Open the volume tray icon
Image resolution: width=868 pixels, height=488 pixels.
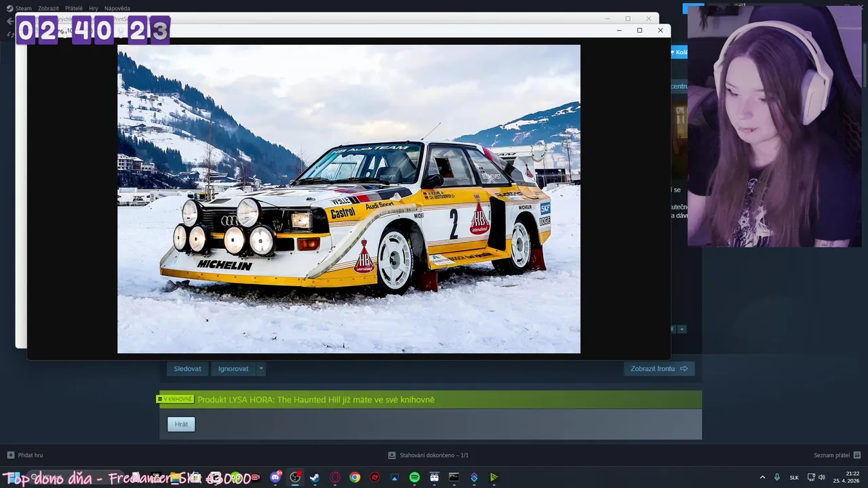click(x=822, y=477)
